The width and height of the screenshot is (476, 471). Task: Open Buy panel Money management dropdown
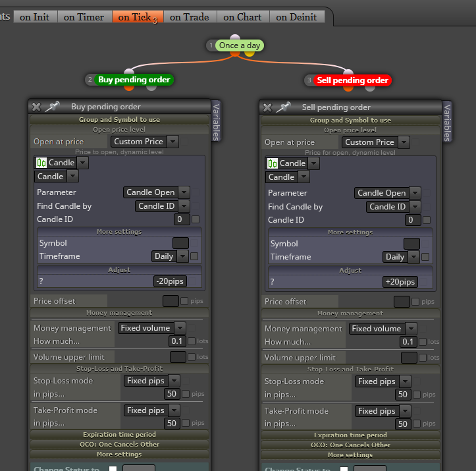(151, 328)
